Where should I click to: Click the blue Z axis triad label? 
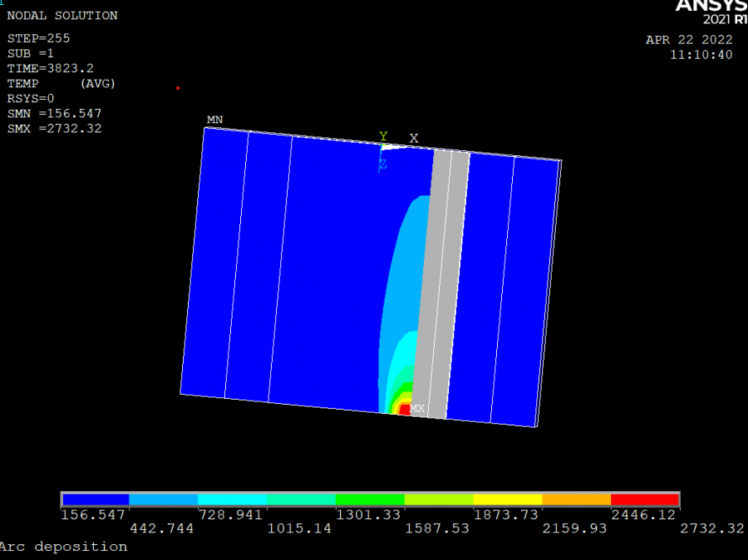[x=382, y=165]
